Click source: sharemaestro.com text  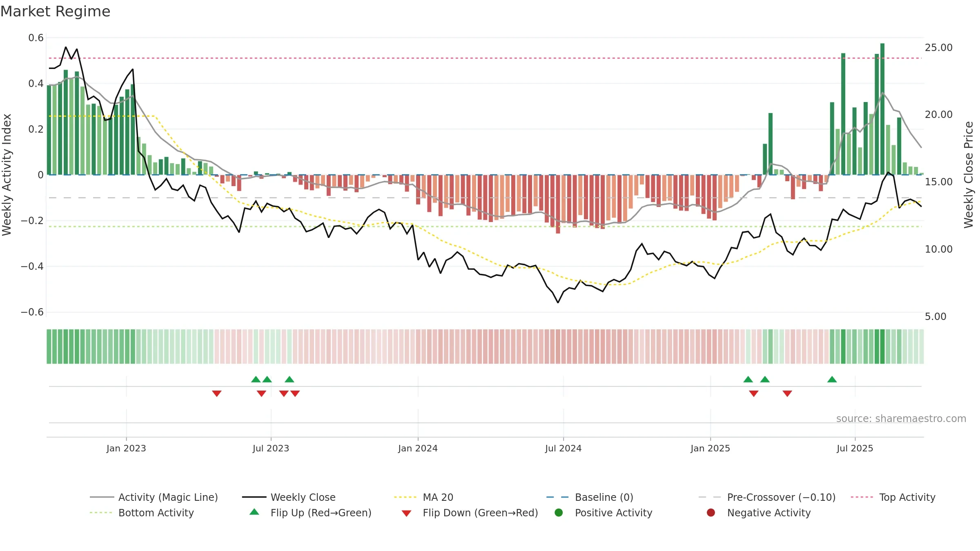(901, 419)
